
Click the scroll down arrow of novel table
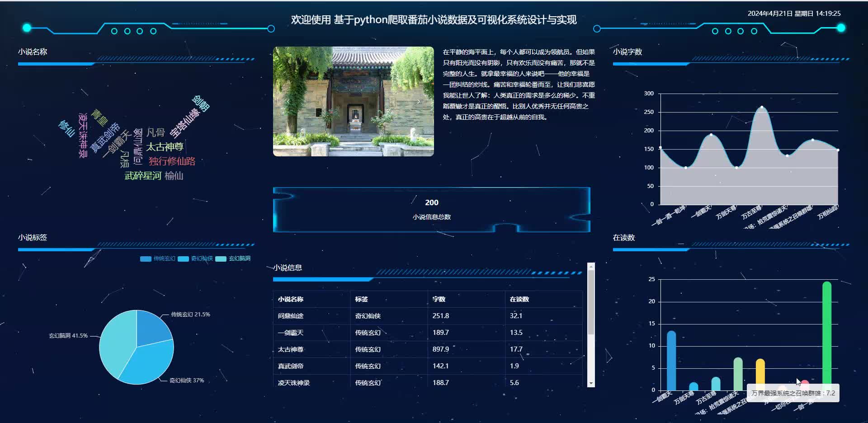591,383
